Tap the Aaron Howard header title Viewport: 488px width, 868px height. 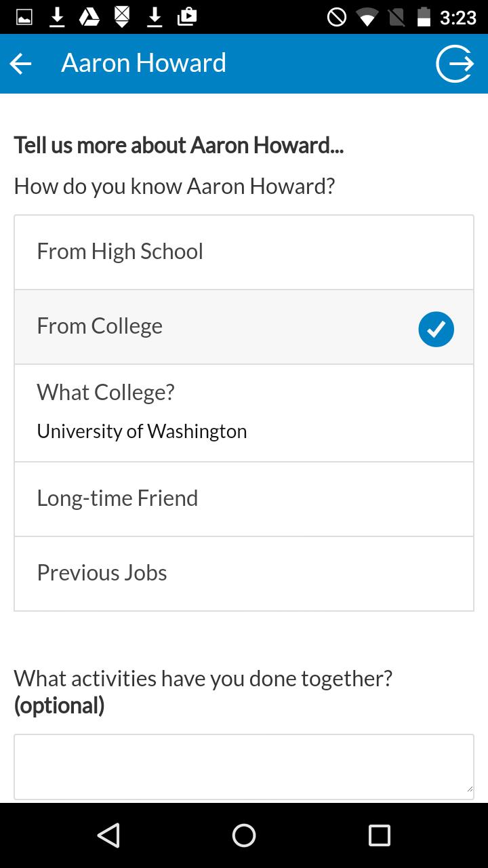pos(144,63)
